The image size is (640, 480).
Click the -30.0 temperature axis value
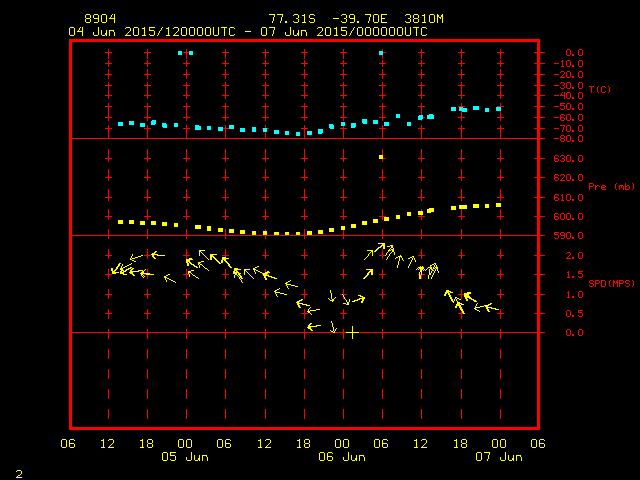click(x=569, y=85)
